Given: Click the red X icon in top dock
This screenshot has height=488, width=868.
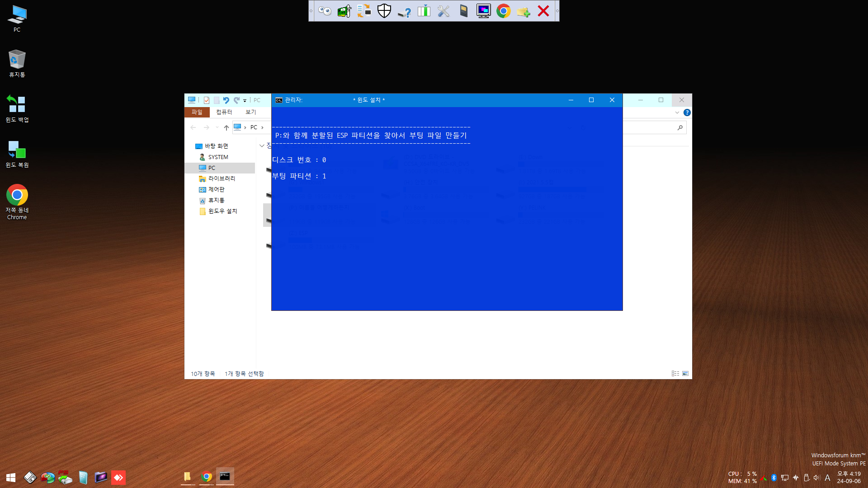Looking at the screenshot, I should [543, 11].
